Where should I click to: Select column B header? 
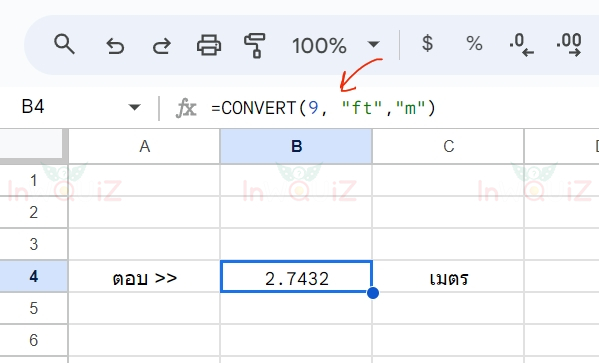click(x=296, y=146)
